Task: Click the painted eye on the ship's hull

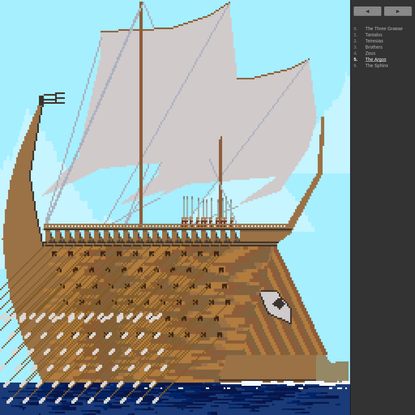Action: coord(276,306)
